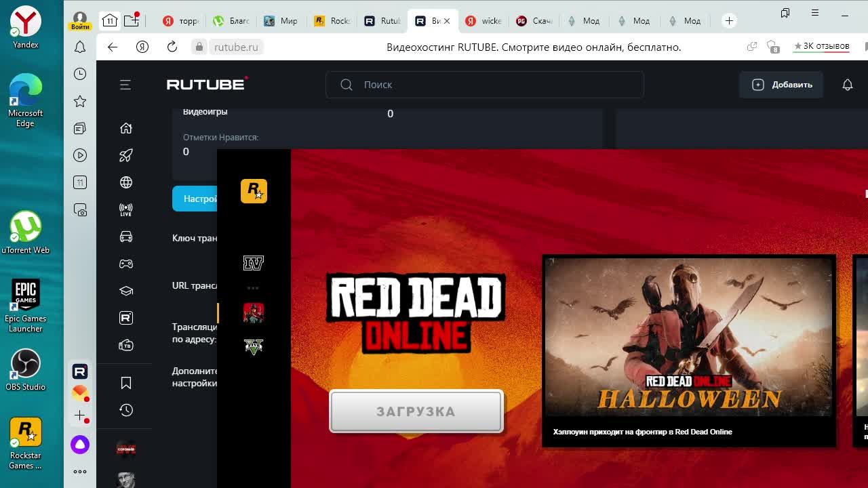Click the blue Настройки button on Rutube
This screenshot has width=868, height=488.
tap(195, 199)
